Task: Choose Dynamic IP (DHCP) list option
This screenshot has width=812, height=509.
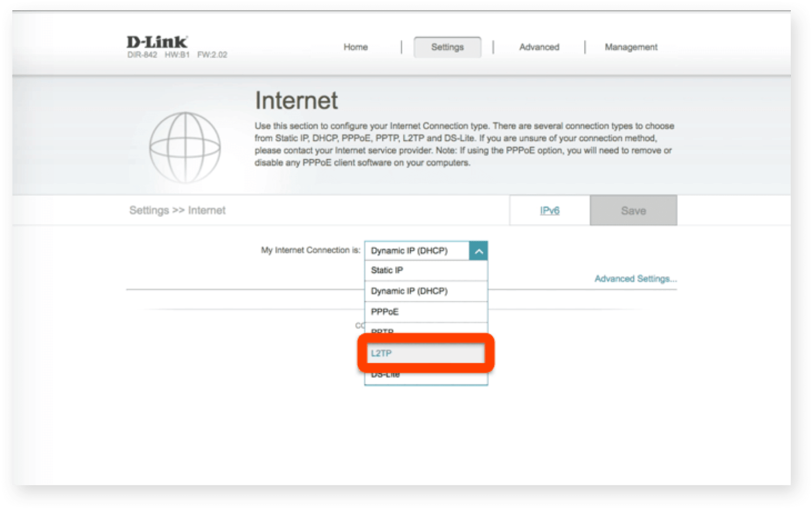Action: click(425, 291)
